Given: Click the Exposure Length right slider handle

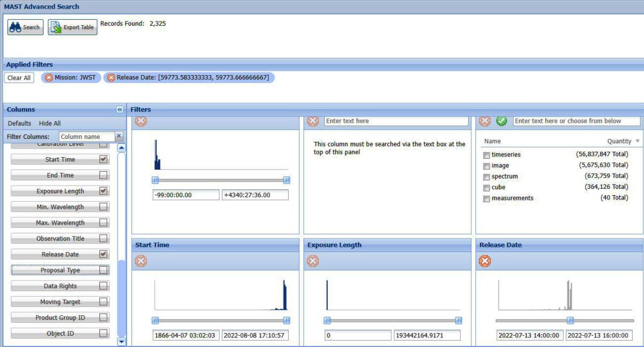Looking at the screenshot, I should click(x=458, y=320).
